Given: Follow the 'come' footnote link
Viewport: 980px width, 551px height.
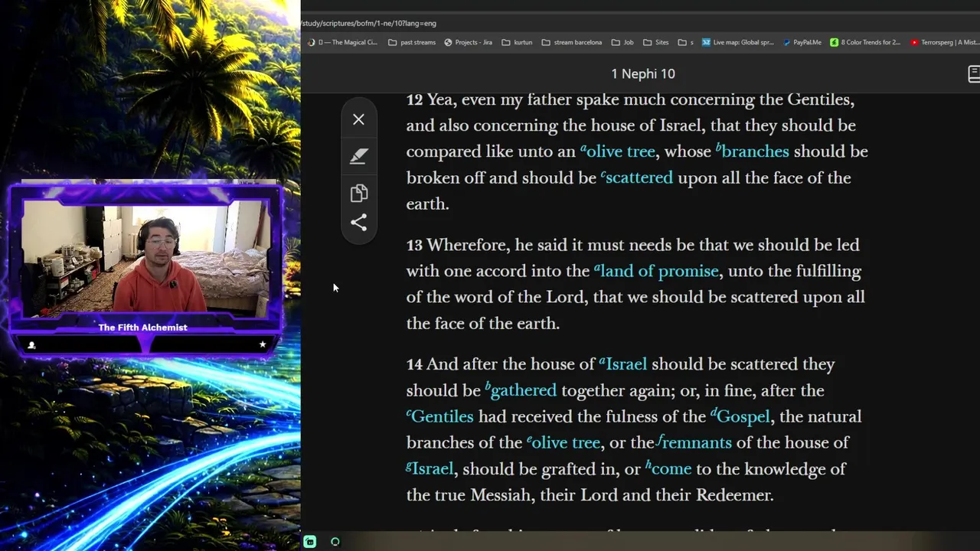Looking at the screenshot, I should [668, 468].
